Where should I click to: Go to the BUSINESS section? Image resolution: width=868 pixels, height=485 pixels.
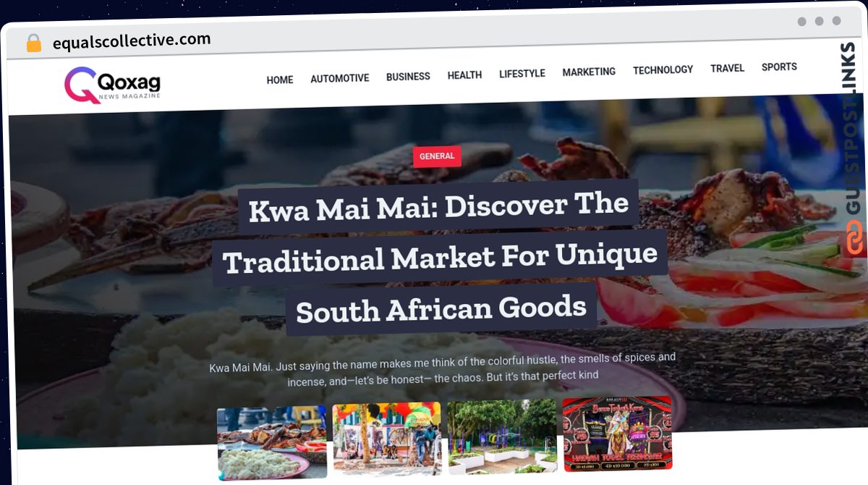click(x=408, y=77)
